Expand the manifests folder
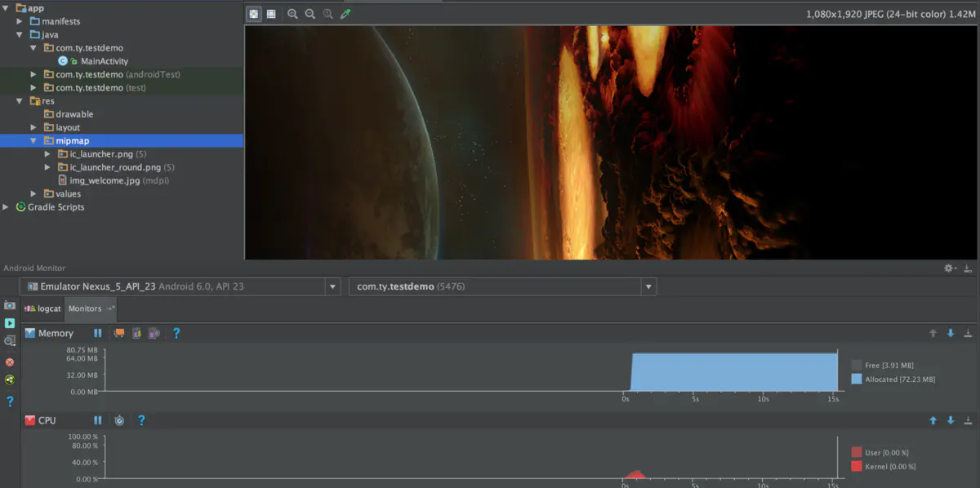This screenshot has width=980, height=488. point(20,21)
